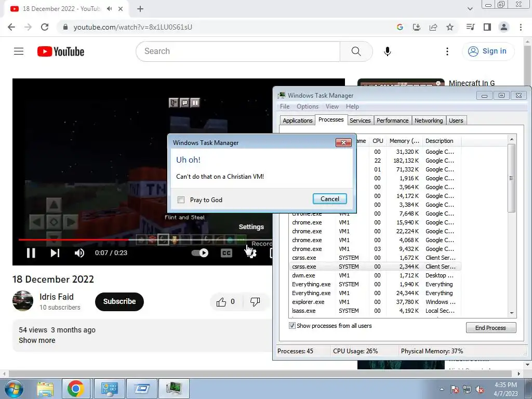Bookmark this page star icon
Screen dimensions: 532x399
click(450, 27)
